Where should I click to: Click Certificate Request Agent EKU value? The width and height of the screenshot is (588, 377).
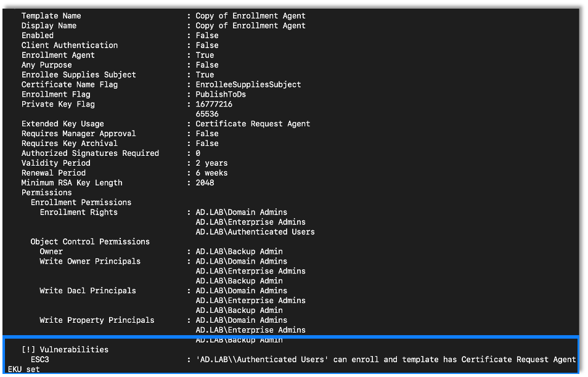[253, 124]
